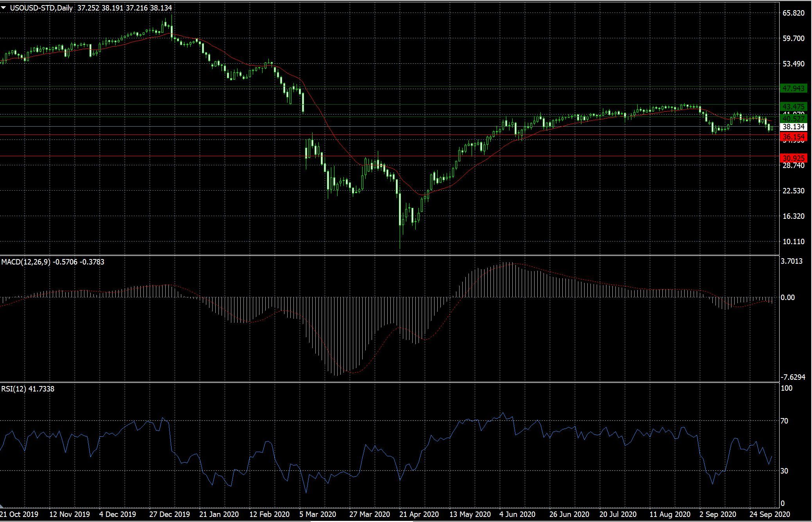Image resolution: width=812 pixels, height=522 pixels.
Task: Click the 27 Dec 2019 date label
Action: (x=169, y=514)
